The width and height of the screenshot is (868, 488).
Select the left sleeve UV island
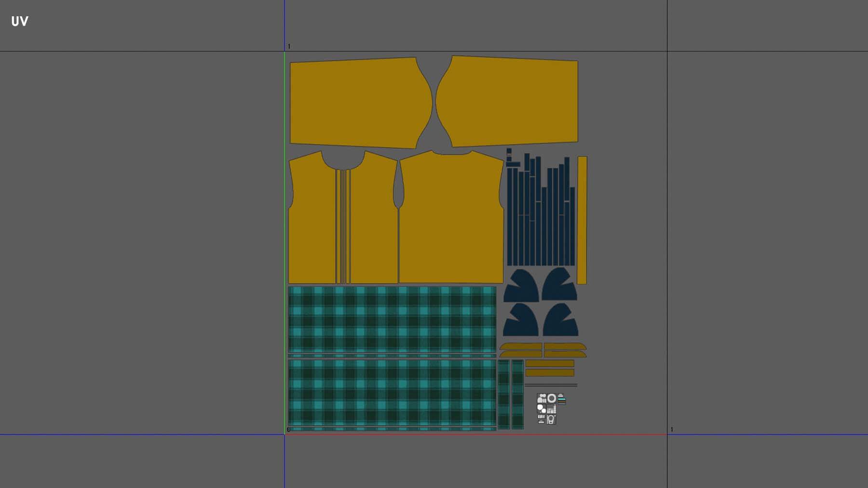point(361,103)
